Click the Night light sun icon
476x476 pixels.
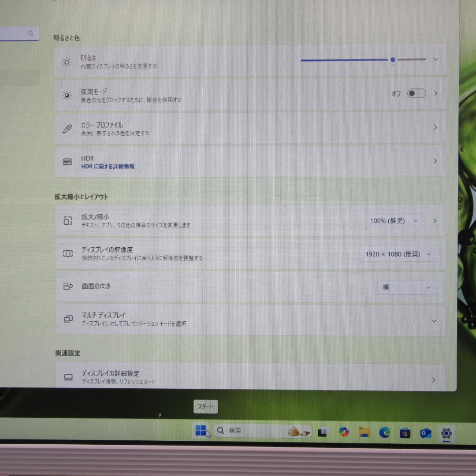(x=67, y=95)
